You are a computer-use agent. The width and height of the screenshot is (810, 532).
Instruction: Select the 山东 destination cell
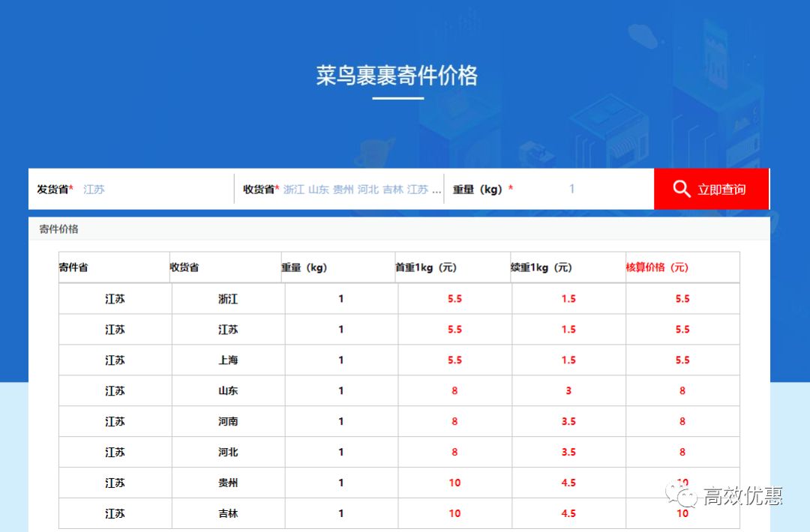pyautogui.click(x=228, y=390)
